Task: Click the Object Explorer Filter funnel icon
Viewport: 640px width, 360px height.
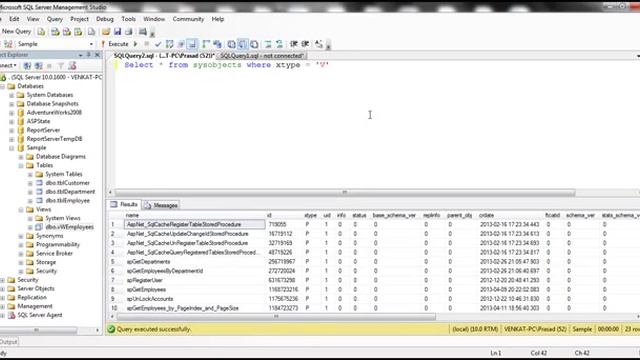Action: click(61, 66)
